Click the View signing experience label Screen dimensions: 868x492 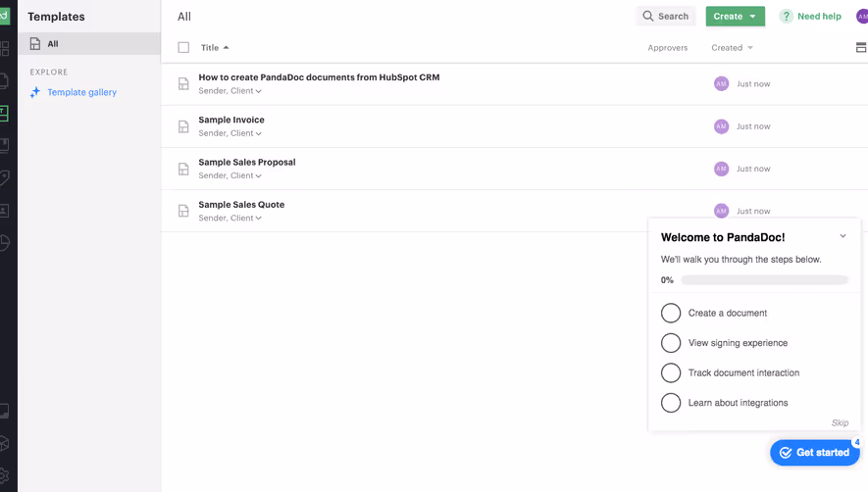coord(738,343)
